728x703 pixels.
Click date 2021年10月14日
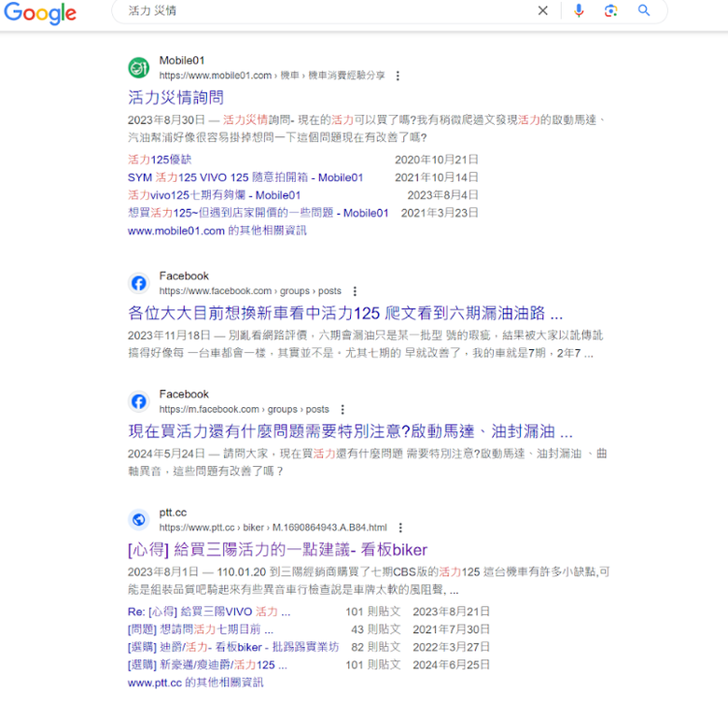[x=437, y=177]
